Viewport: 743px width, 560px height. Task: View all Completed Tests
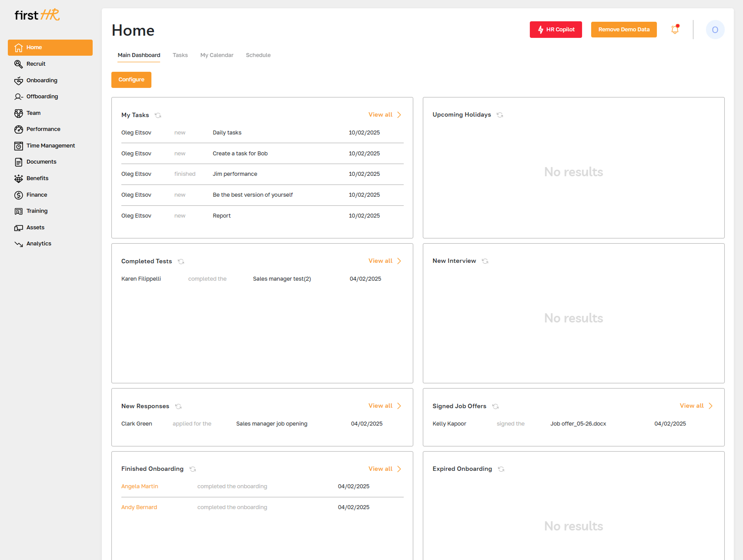click(x=380, y=261)
